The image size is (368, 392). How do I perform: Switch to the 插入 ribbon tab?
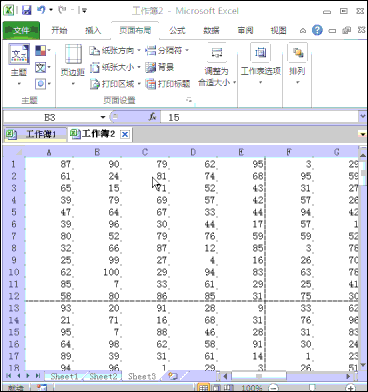point(93,31)
